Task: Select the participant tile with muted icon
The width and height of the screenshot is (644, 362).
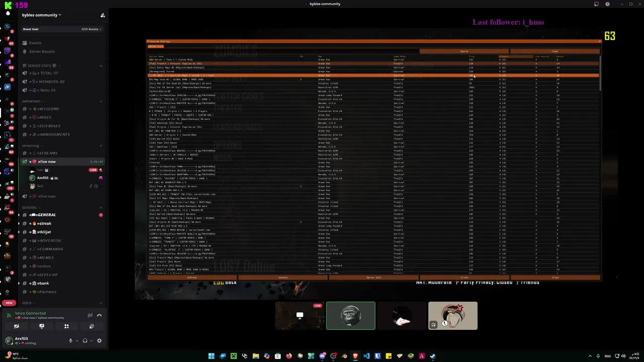Action: click(453, 316)
